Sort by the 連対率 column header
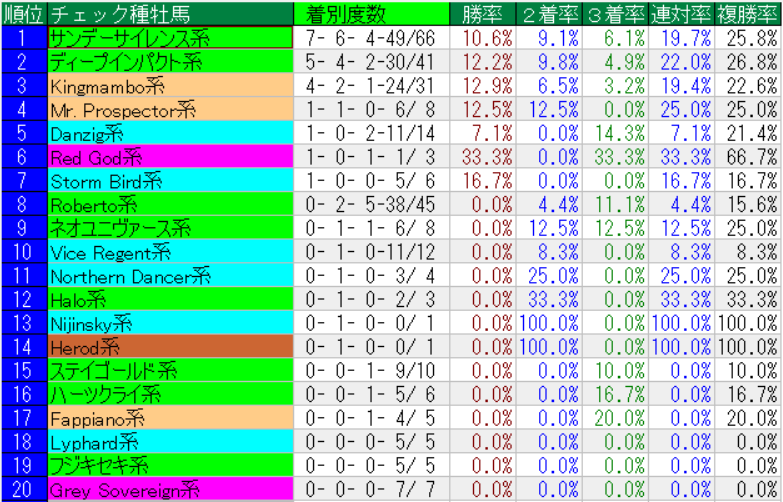The height and width of the screenshot is (502, 783). pyautogui.click(x=682, y=13)
